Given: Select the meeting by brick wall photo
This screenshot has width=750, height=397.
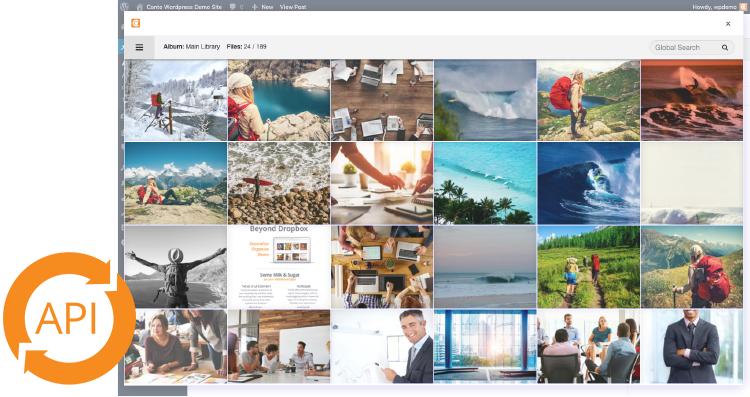Looking at the screenshot, I should tap(279, 346).
